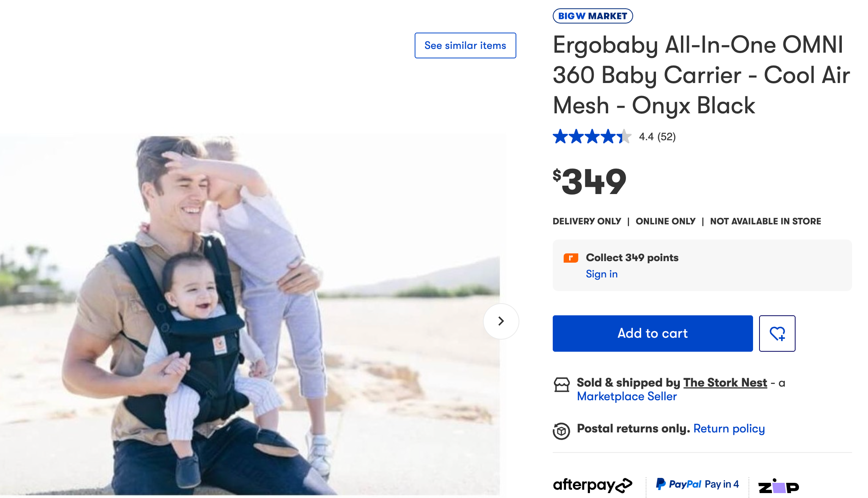Image resolution: width=868 pixels, height=498 pixels.
Task: Click the Zip payment logo
Action: (x=778, y=486)
